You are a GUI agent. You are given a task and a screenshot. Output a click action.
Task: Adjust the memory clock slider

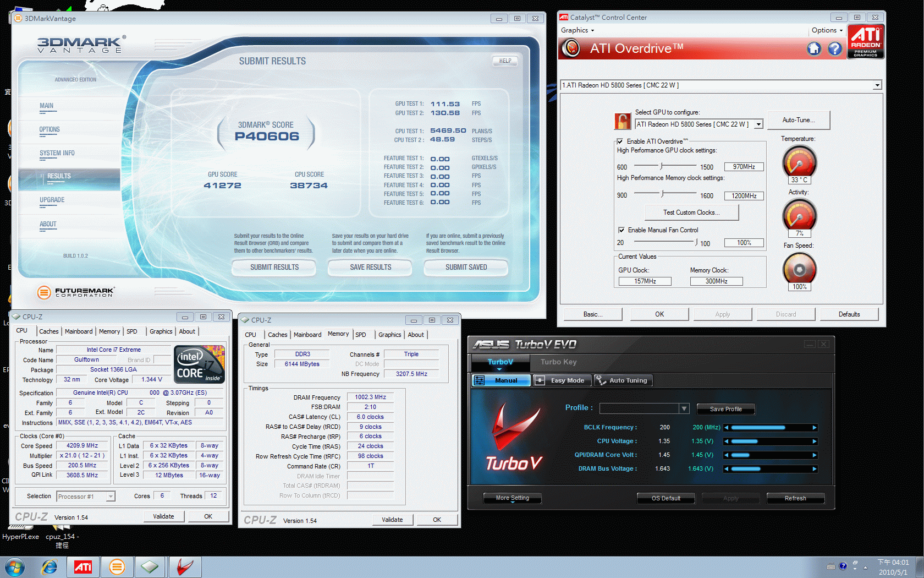[x=663, y=193]
